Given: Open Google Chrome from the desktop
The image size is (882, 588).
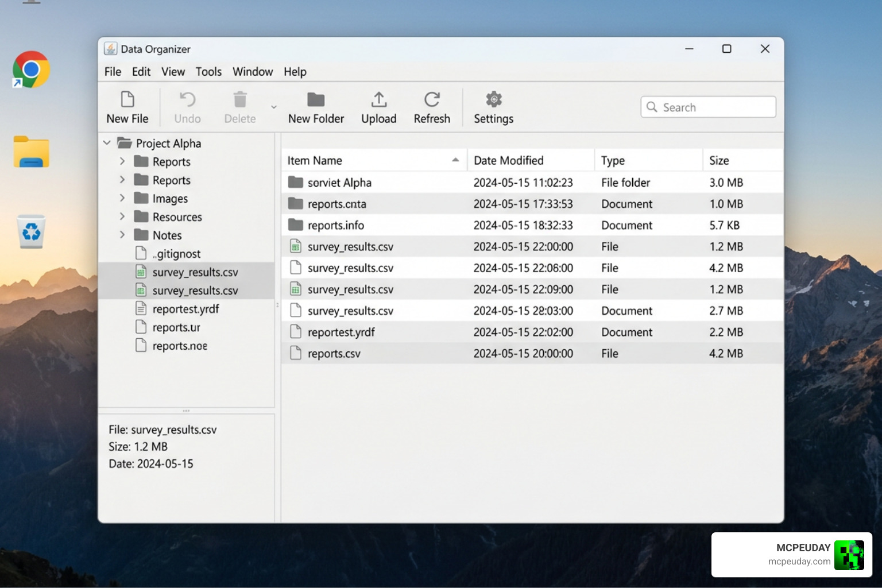Looking at the screenshot, I should pos(31,69).
